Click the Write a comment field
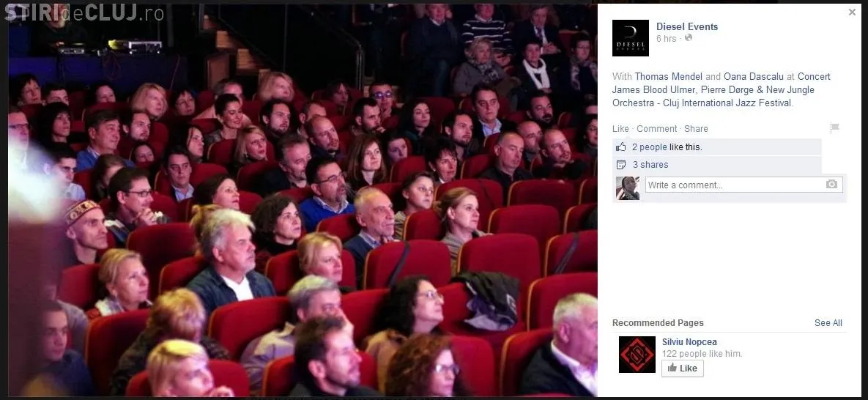This screenshot has height=400, width=868. (744, 185)
